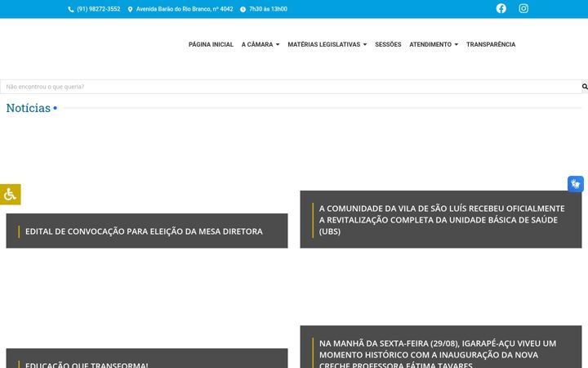Open the blue sign-language translator widget
This screenshot has height=368, width=588.
pos(576,184)
